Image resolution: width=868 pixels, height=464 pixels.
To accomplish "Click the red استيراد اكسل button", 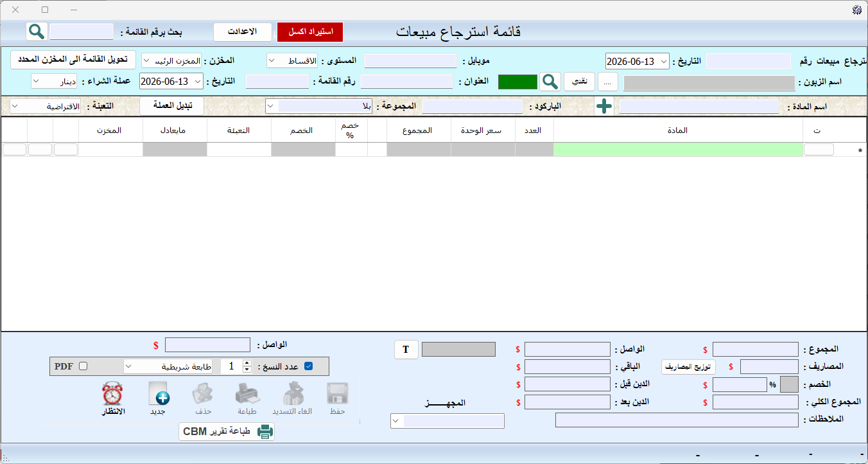I will (x=311, y=31).
